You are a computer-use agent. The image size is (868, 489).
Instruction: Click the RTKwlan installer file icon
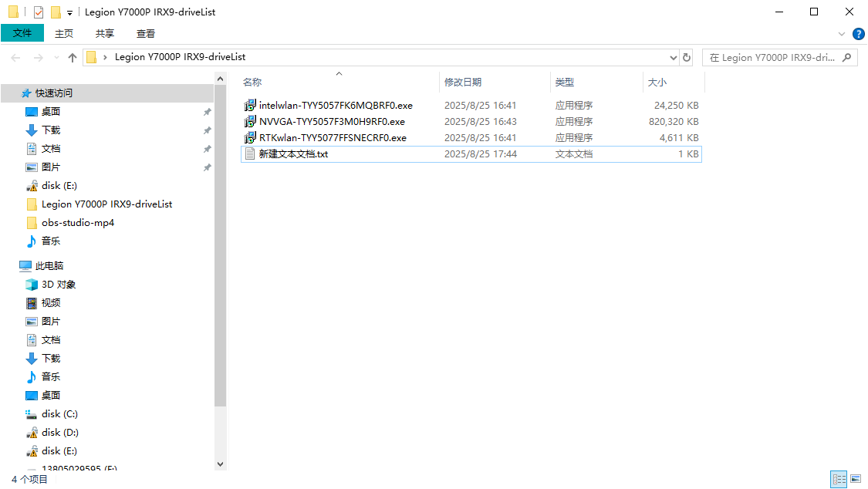point(250,138)
